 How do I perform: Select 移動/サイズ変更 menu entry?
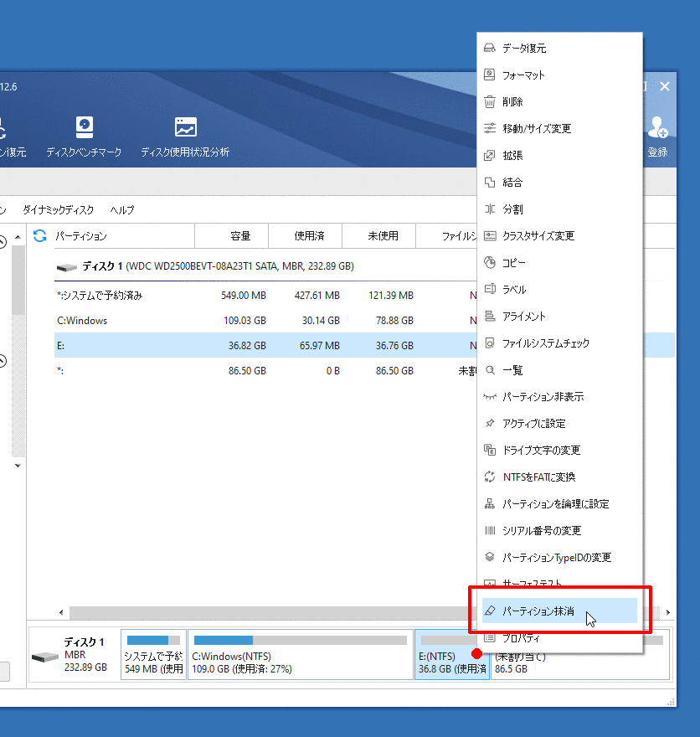[x=536, y=129]
